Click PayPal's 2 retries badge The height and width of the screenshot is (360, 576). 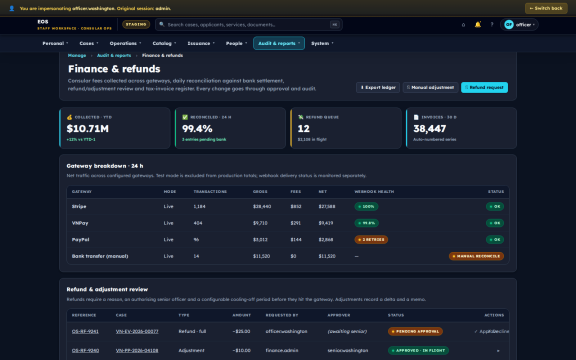pyautogui.click(x=371, y=240)
